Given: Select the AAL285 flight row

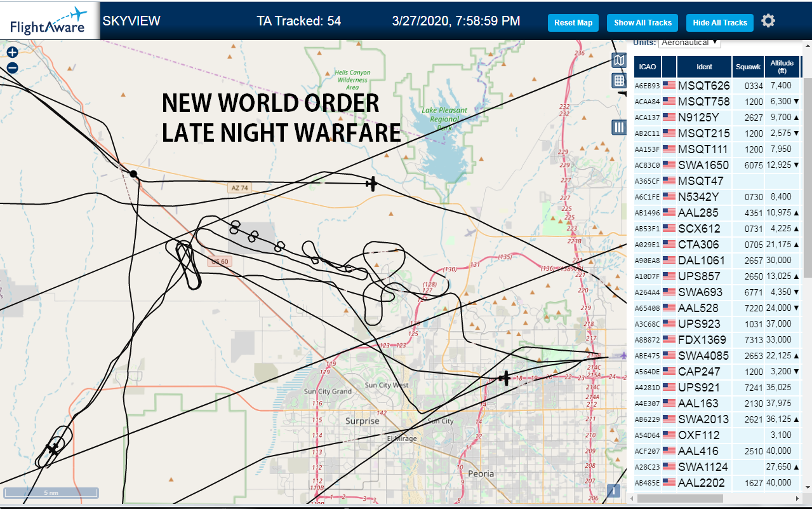Looking at the screenshot, I should pyautogui.click(x=717, y=212).
